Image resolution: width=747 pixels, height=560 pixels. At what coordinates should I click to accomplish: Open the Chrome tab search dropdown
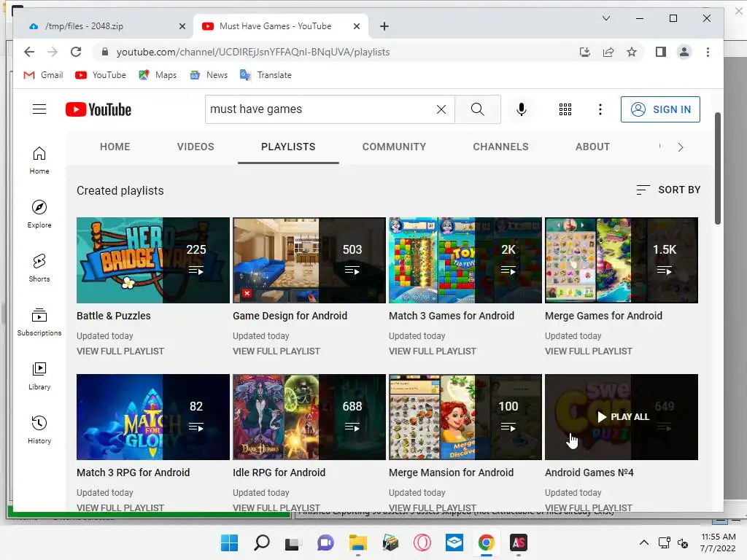coord(606,18)
